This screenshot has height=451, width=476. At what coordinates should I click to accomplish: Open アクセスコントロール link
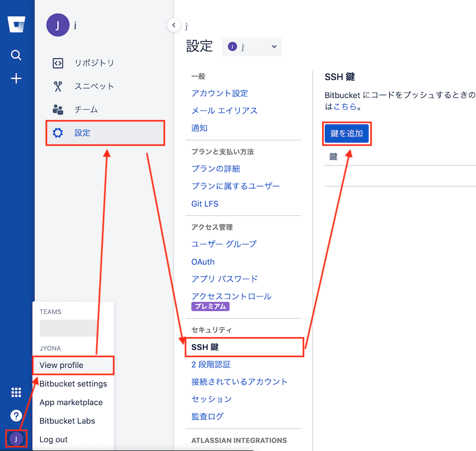tap(231, 296)
